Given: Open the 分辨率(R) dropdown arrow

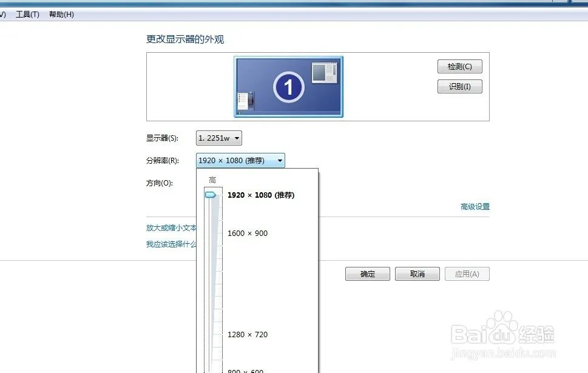Looking at the screenshot, I should point(279,160).
